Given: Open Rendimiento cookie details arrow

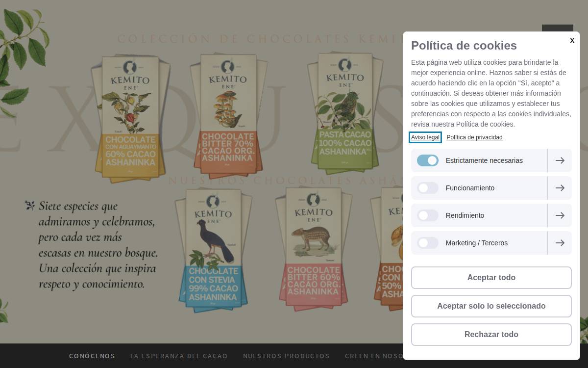Looking at the screenshot, I should click(x=560, y=215).
